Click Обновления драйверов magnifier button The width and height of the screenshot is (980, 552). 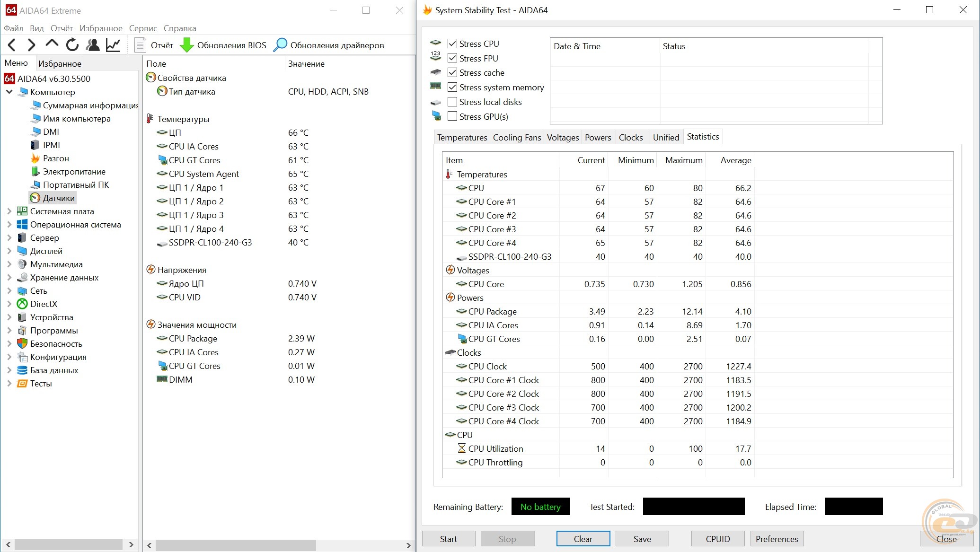[x=329, y=45]
